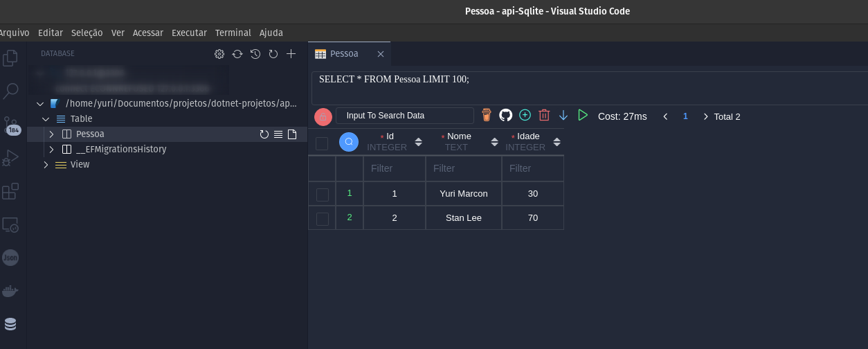Image resolution: width=868 pixels, height=349 pixels.
Task: Open query history in Database header
Action: (x=255, y=54)
